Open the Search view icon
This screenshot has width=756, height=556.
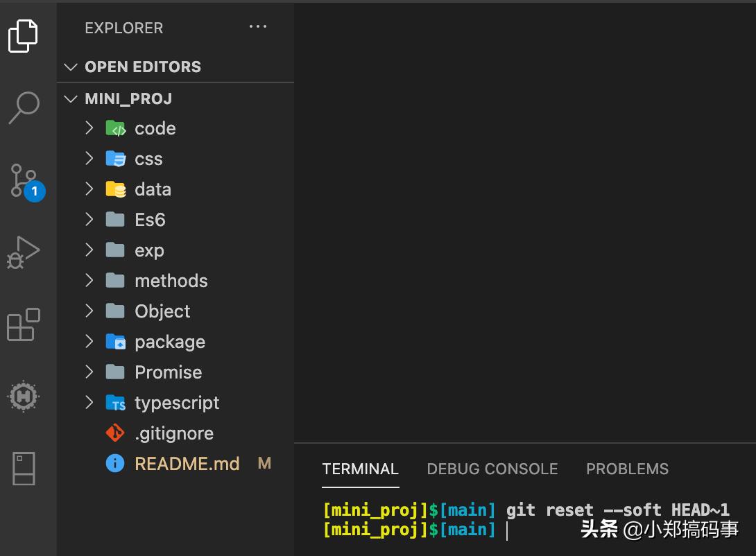pyautogui.click(x=24, y=108)
